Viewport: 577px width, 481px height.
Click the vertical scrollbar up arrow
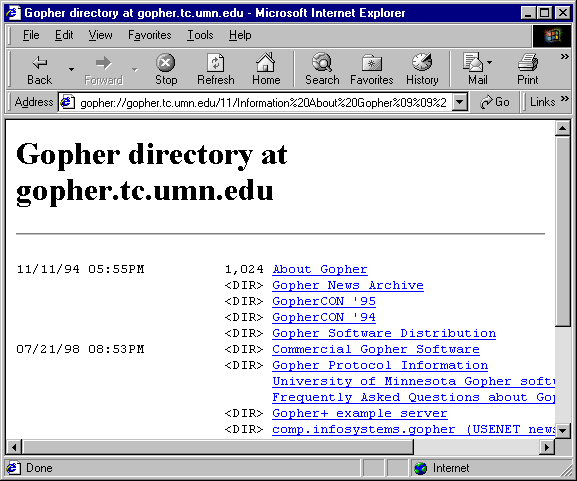tap(562, 128)
